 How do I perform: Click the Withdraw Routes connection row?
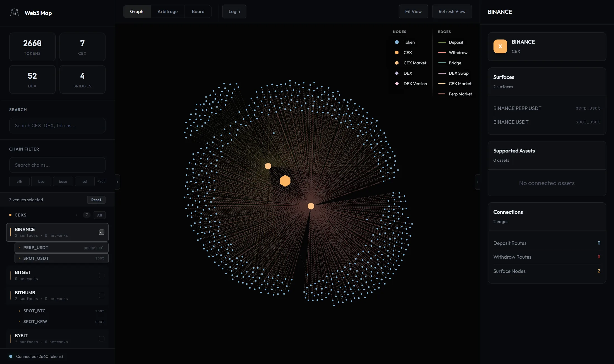[x=547, y=257]
